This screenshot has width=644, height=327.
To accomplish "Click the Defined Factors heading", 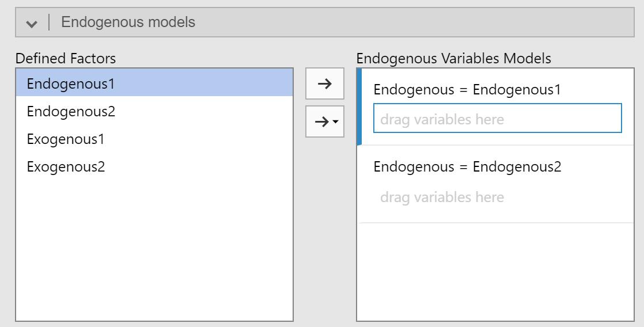I will pos(66,58).
